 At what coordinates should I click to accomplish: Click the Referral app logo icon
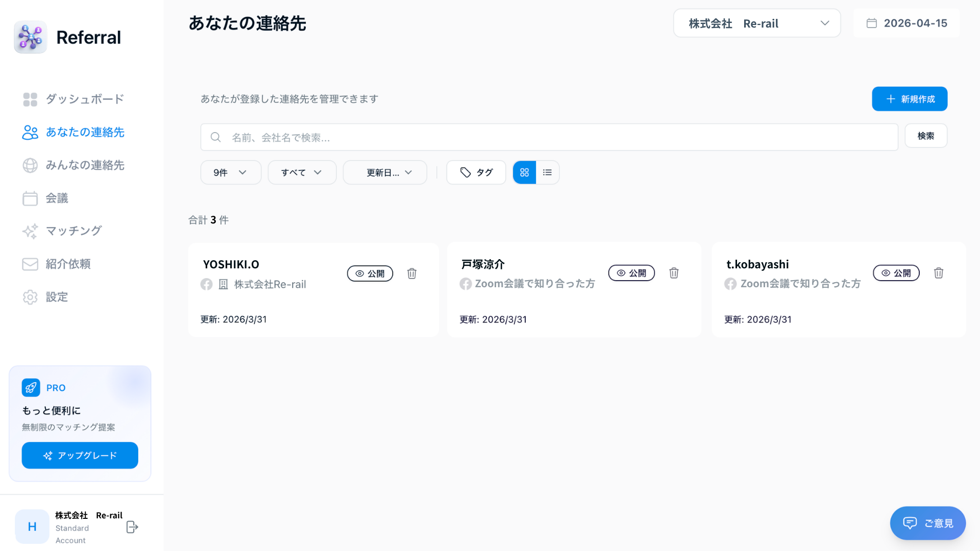31,37
